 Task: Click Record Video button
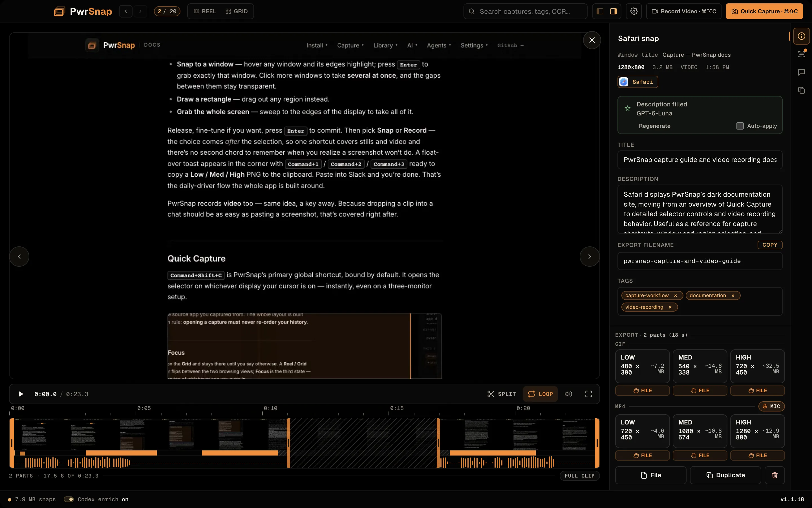683,11
